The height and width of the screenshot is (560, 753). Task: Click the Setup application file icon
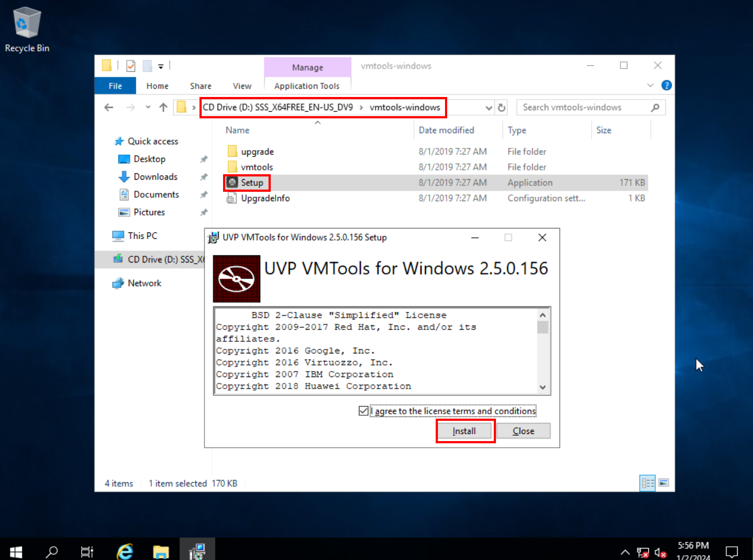(x=232, y=182)
